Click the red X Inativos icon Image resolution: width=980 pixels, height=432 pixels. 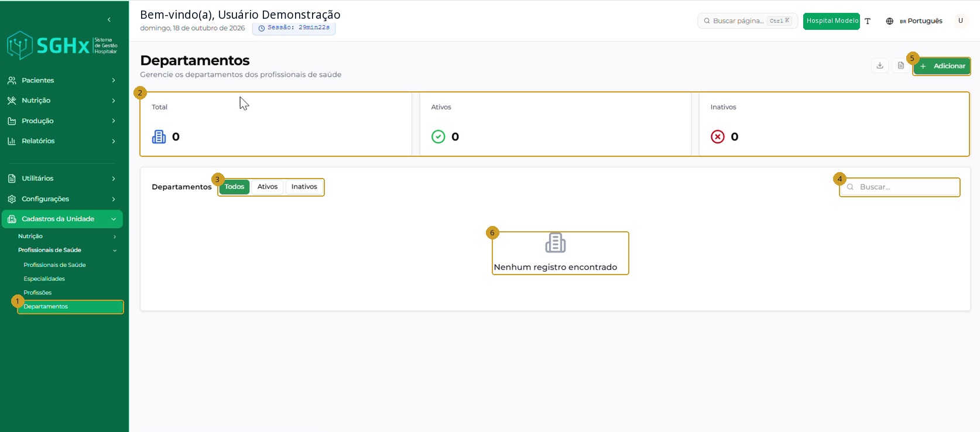click(718, 137)
